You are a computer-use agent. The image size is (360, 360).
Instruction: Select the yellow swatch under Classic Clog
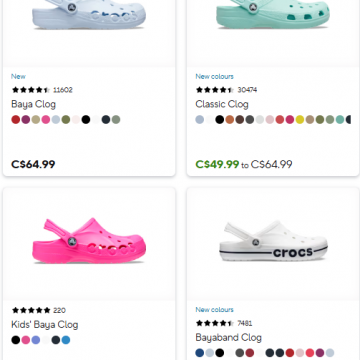pos(300,119)
